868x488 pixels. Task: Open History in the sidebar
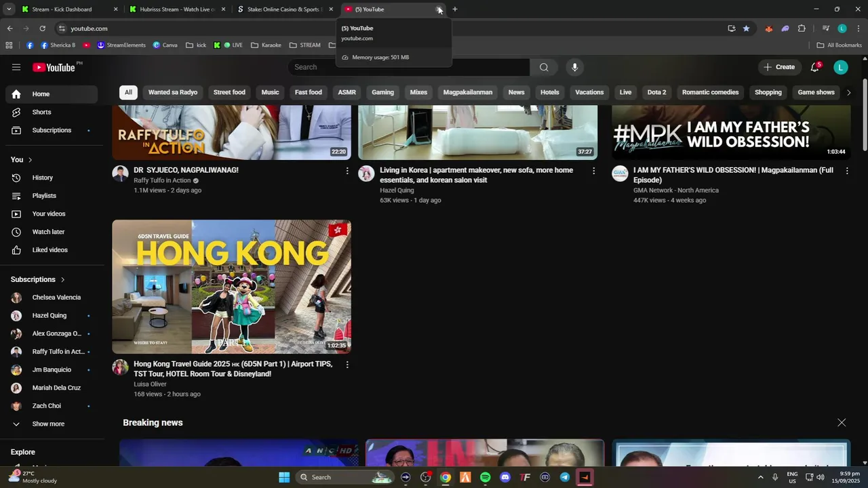coord(52,178)
